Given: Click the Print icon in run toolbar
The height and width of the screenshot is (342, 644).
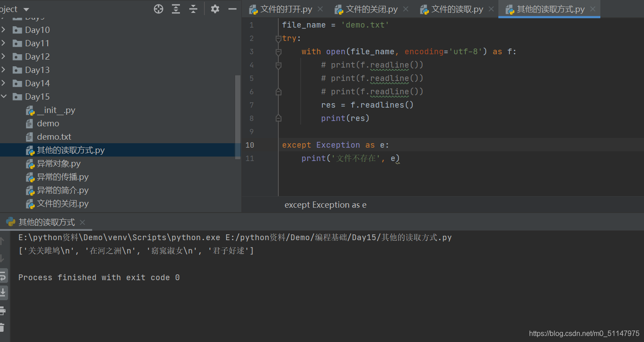Looking at the screenshot, I should click(x=2, y=310).
